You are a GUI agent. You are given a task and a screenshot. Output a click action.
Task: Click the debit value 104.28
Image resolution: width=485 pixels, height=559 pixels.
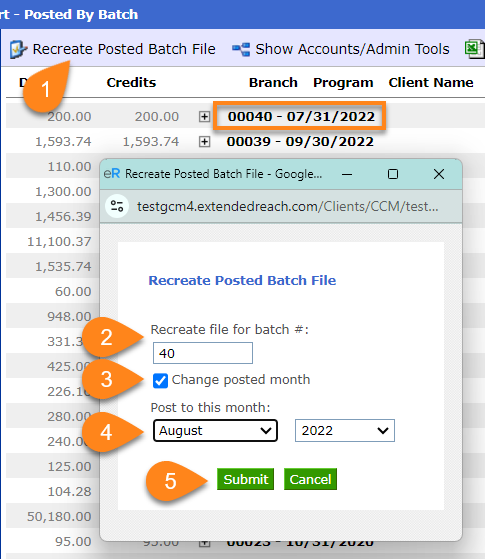(x=70, y=491)
